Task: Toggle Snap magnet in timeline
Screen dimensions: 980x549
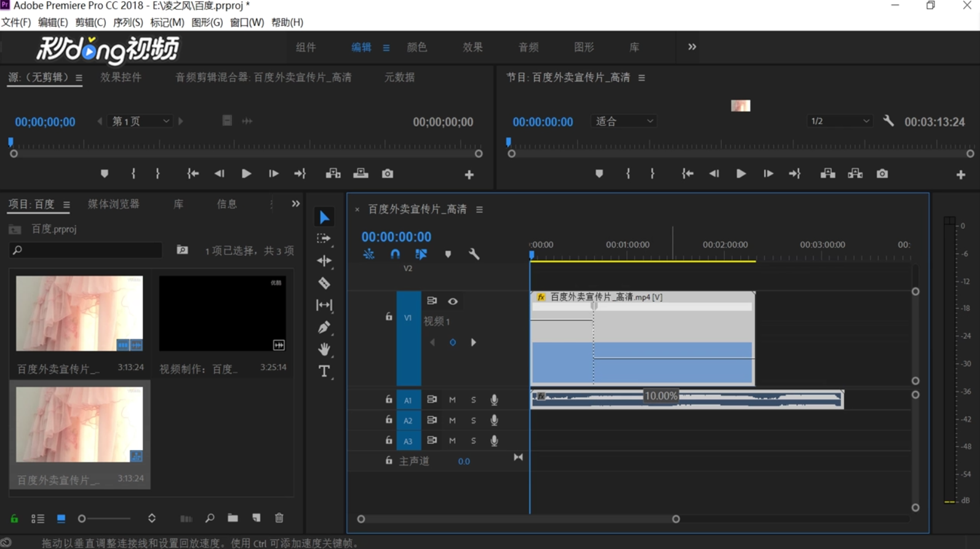Action: click(395, 254)
